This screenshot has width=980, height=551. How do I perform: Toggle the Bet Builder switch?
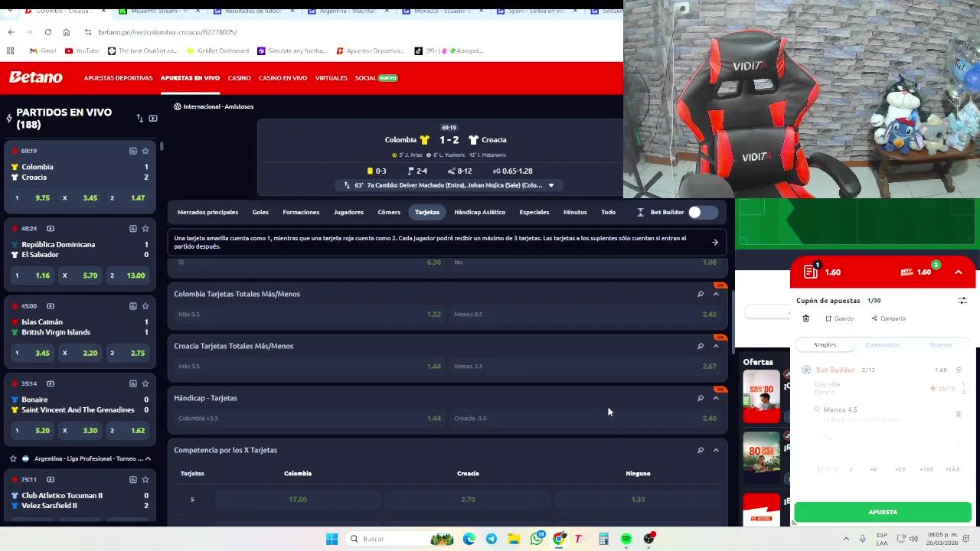(x=702, y=212)
